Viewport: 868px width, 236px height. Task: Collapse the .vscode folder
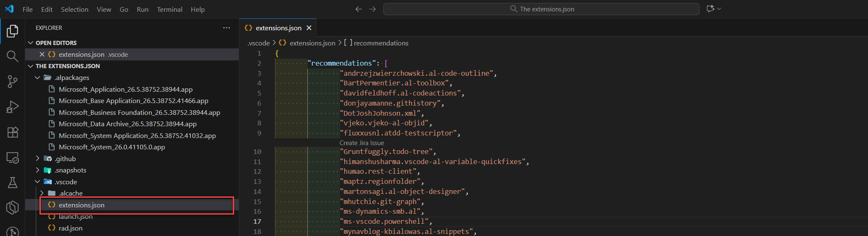point(37,182)
